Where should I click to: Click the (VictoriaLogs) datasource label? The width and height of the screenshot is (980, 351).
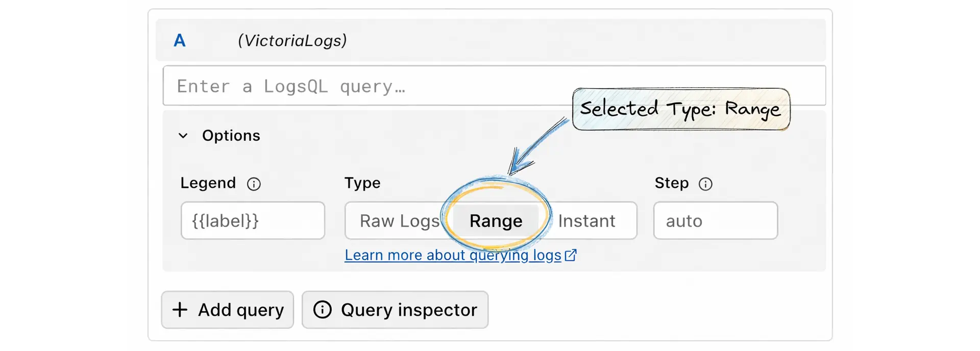tap(292, 40)
